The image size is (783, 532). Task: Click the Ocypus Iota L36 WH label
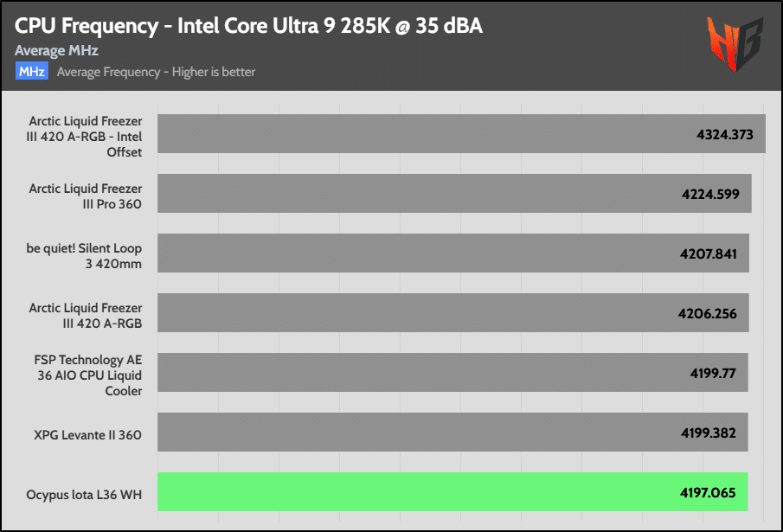pyautogui.click(x=84, y=495)
